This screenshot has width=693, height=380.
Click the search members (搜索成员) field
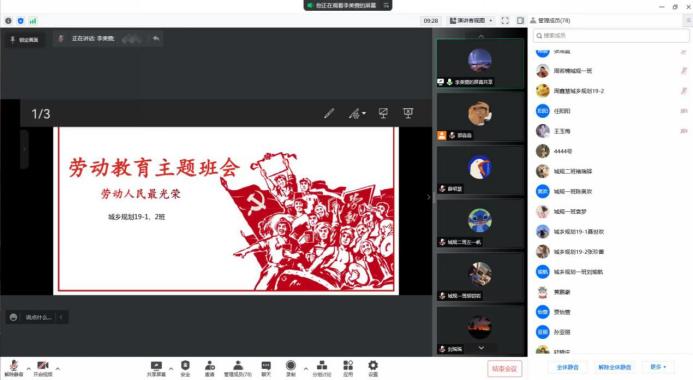coord(611,35)
